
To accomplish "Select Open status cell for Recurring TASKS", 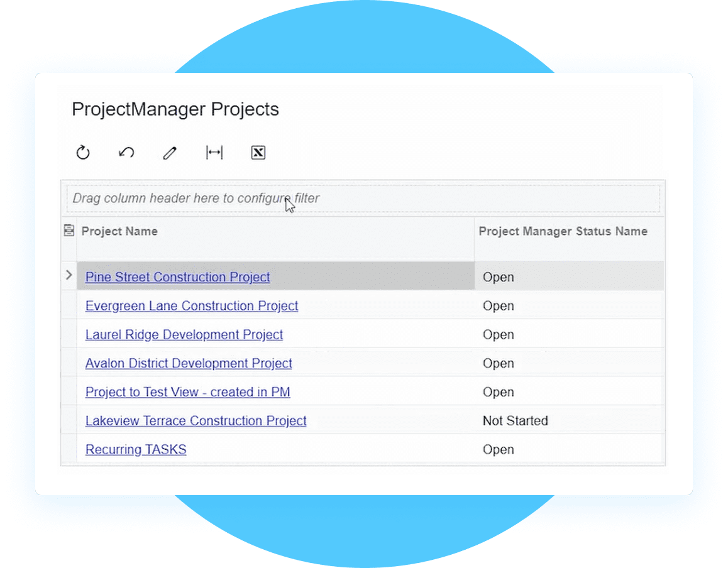I will (x=569, y=450).
